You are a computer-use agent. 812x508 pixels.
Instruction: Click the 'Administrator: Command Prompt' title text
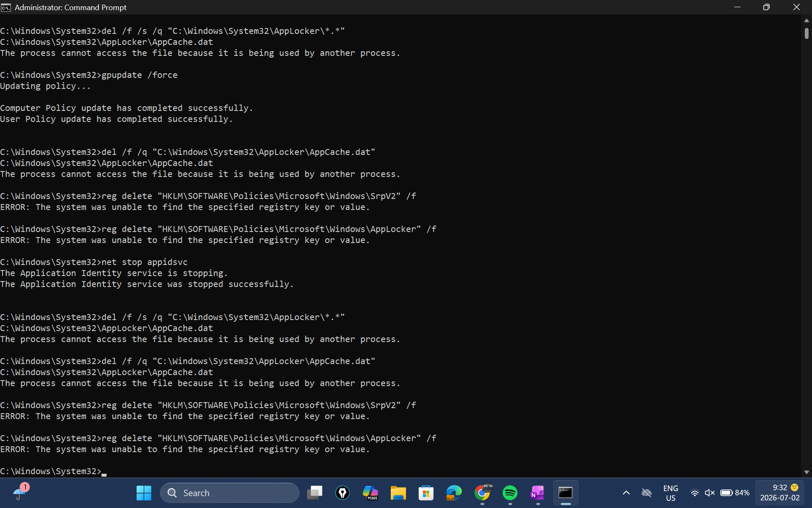[x=71, y=7]
